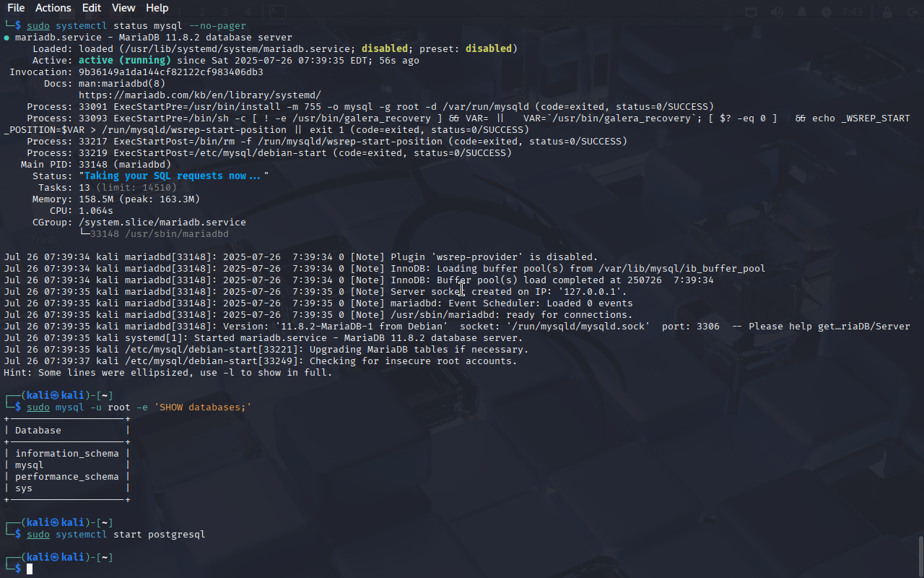Click the 'Event Scheduler: Loaded 0 events' line

318,303
